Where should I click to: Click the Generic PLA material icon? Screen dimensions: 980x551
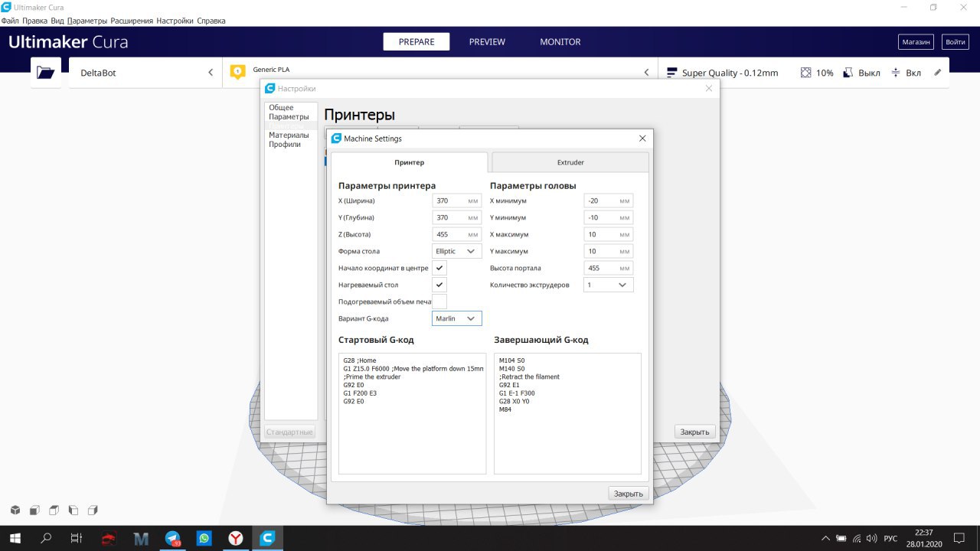pyautogui.click(x=238, y=73)
